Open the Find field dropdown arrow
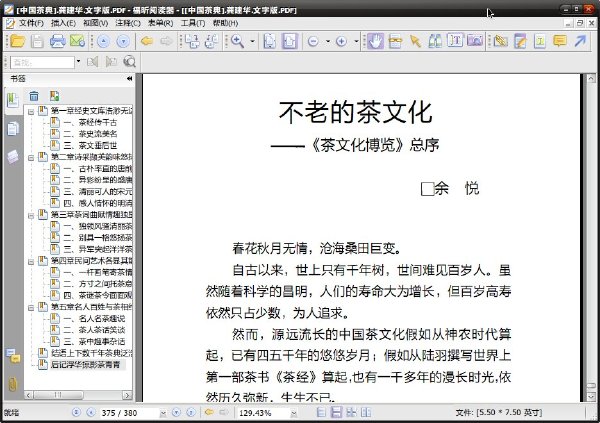The width and height of the screenshot is (600, 423). pos(78,61)
